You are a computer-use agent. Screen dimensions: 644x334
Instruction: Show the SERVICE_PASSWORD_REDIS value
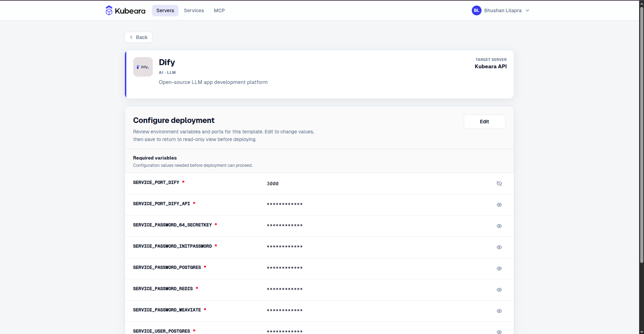499,290
